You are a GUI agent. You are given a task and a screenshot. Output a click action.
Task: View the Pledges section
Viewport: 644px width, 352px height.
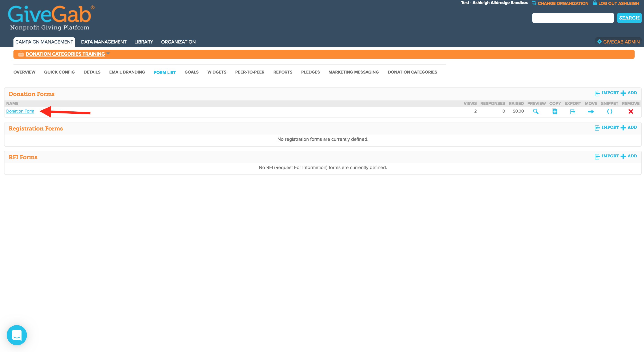(311, 72)
